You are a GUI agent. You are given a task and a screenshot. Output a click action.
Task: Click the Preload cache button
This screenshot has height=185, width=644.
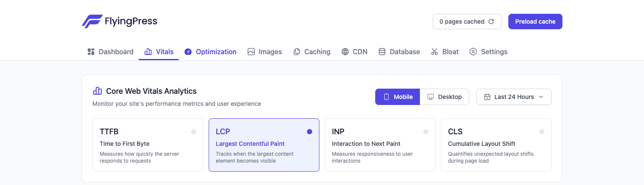pyautogui.click(x=535, y=22)
